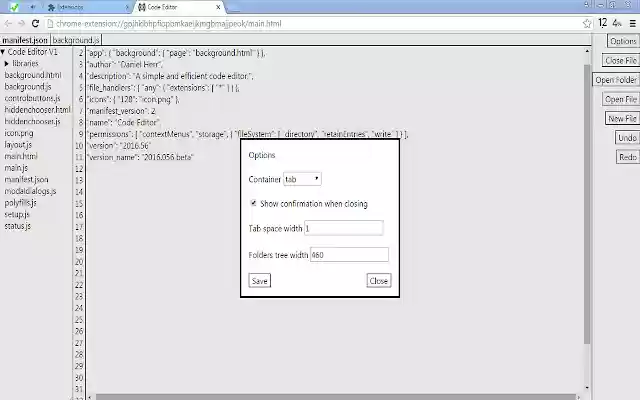The image size is (640, 400).
Task: Click the browser address bar URL
Action: [x=169, y=24]
